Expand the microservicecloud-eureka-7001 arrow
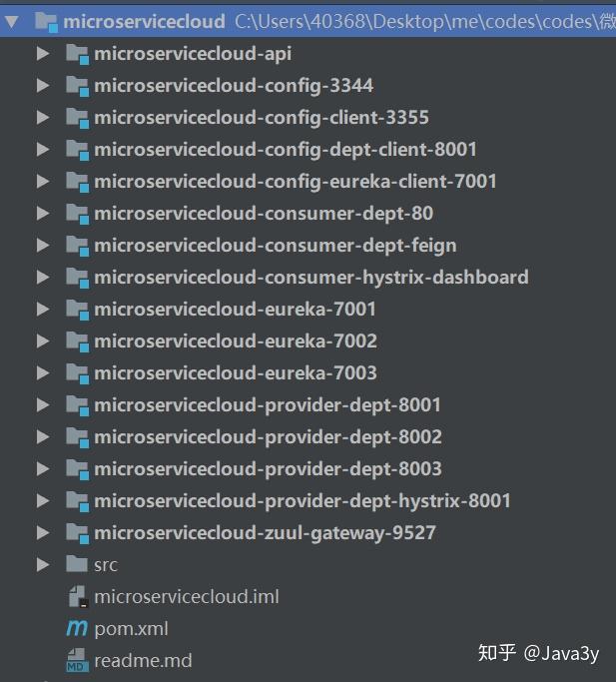 (43, 309)
